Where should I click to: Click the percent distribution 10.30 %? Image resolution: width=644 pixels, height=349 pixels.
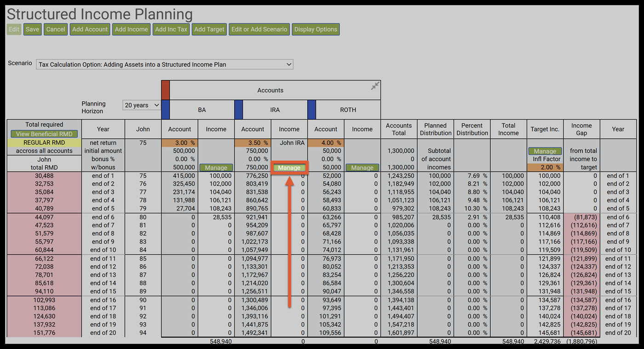point(476,209)
